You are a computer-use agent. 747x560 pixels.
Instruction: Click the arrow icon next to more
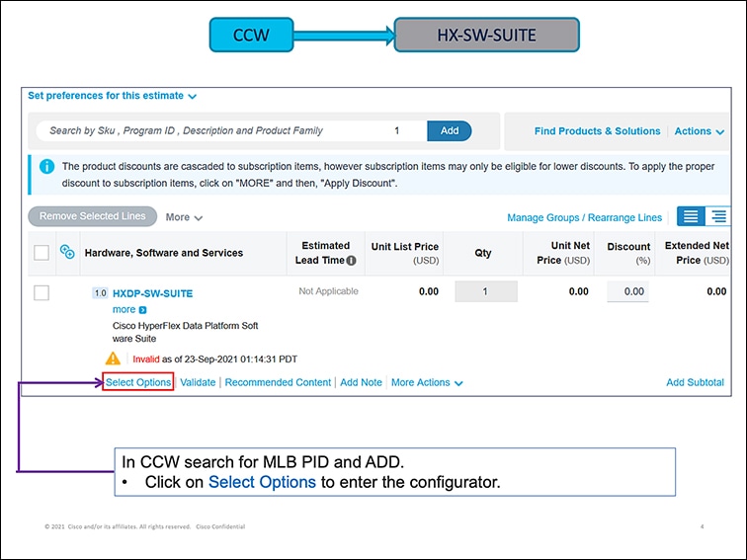point(142,310)
